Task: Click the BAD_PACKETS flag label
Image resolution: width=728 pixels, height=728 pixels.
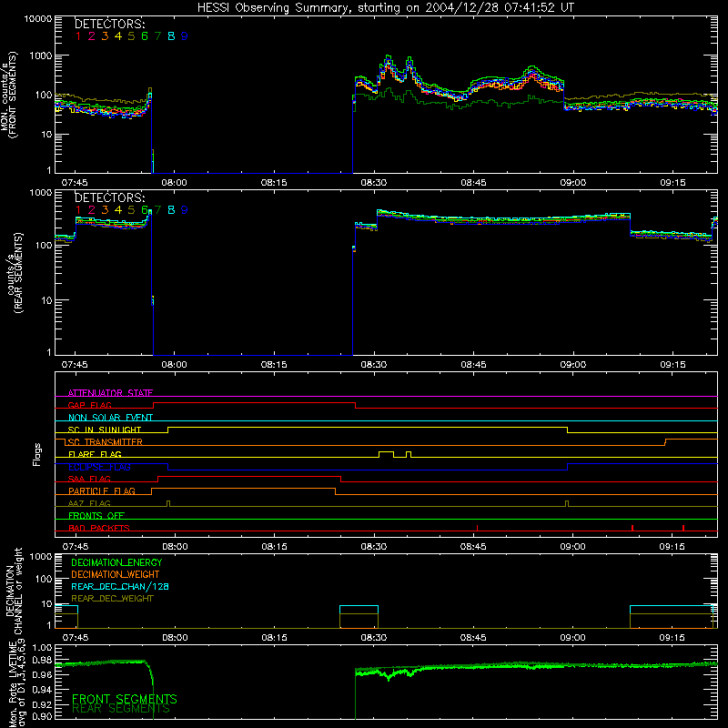Action: (x=99, y=528)
